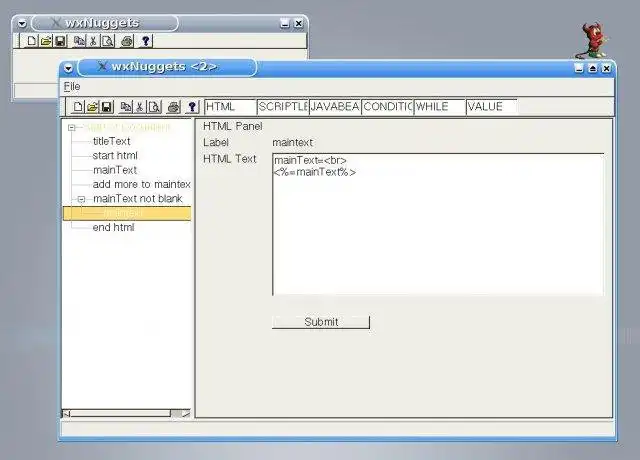Click the VALUE toolbar button
Screen dimensions: 640x460
pyautogui.click(x=492, y=107)
